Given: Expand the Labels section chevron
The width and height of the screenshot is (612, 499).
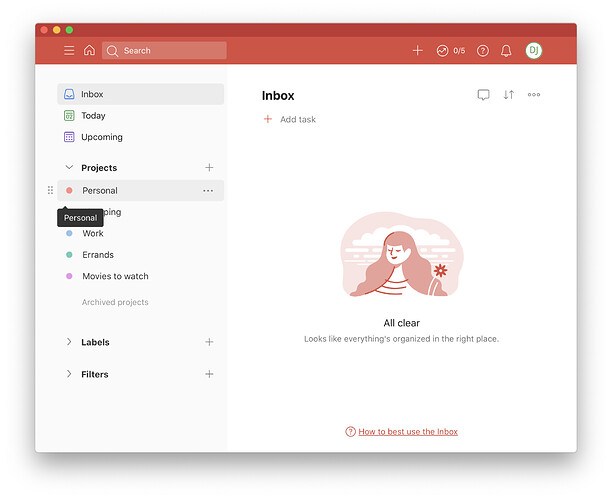Looking at the screenshot, I should coord(69,342).
